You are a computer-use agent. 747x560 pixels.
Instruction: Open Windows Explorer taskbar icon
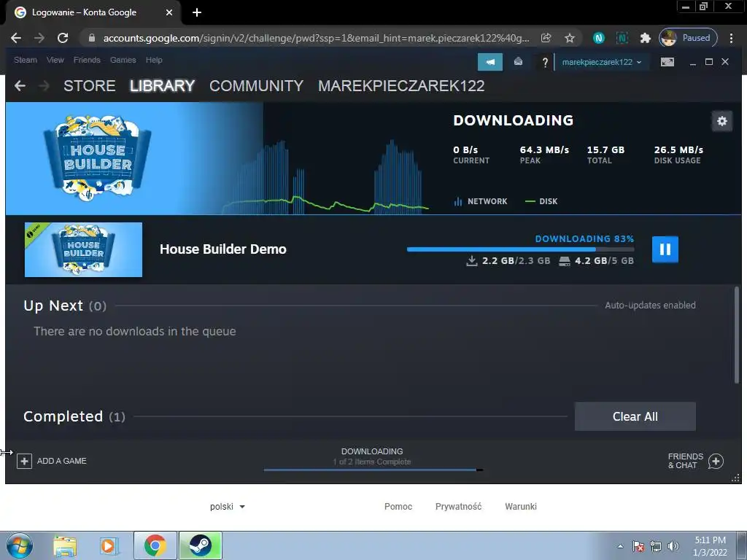[65, 545]
